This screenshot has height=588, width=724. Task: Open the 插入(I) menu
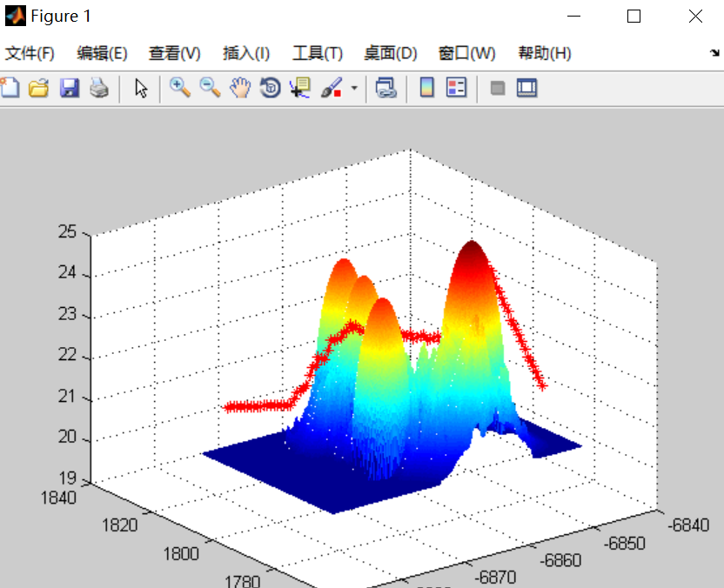[246, 54]
